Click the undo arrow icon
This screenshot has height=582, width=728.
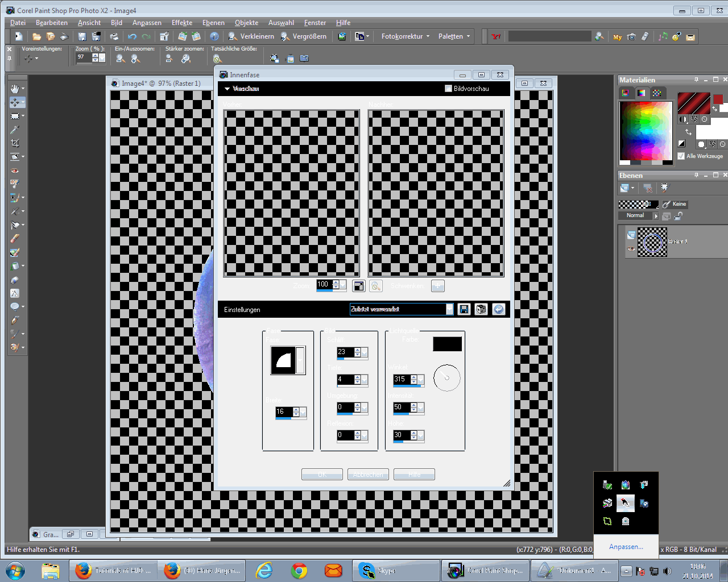click(x=132, y=36)
